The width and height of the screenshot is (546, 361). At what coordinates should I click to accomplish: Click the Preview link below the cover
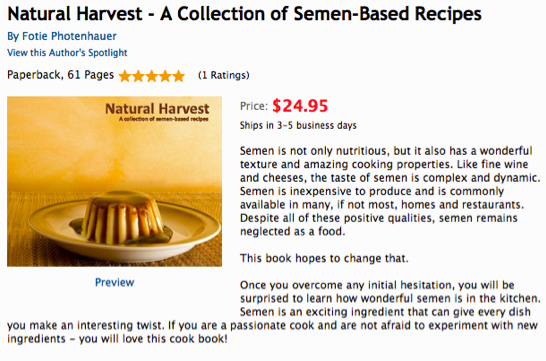pos(115,282)
